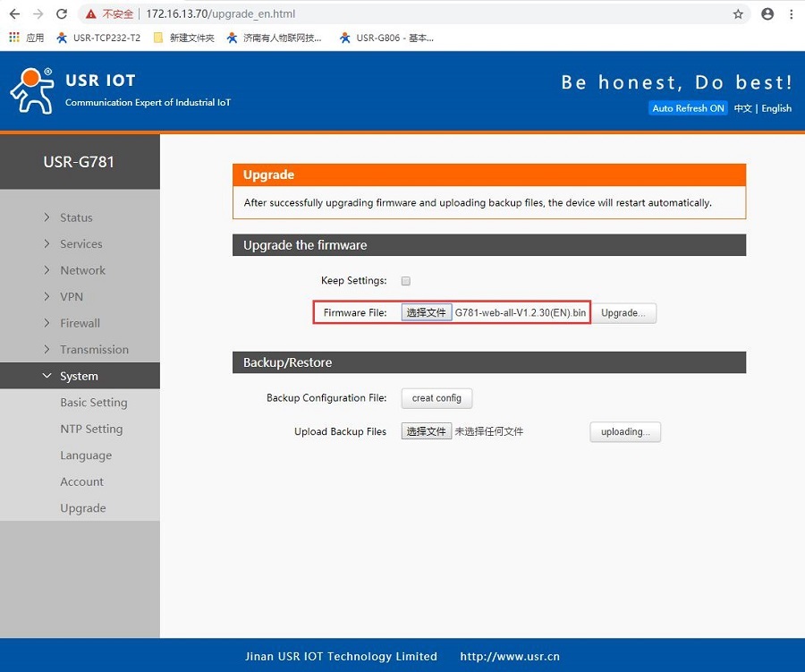This screenshot has width=805, height=672.
Task: Click the 未选择任何文件 label
Action: click(488, 431)
